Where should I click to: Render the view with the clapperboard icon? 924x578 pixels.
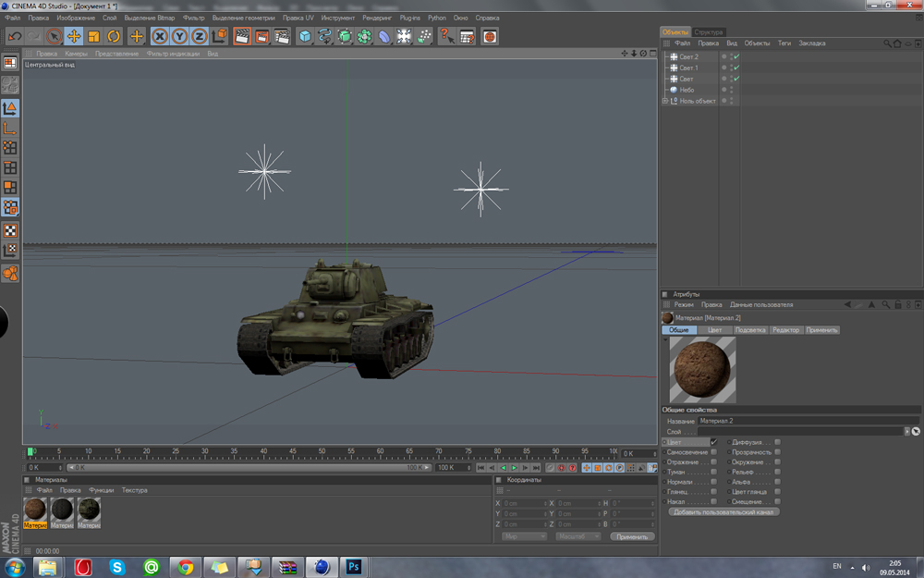point(242,36)
